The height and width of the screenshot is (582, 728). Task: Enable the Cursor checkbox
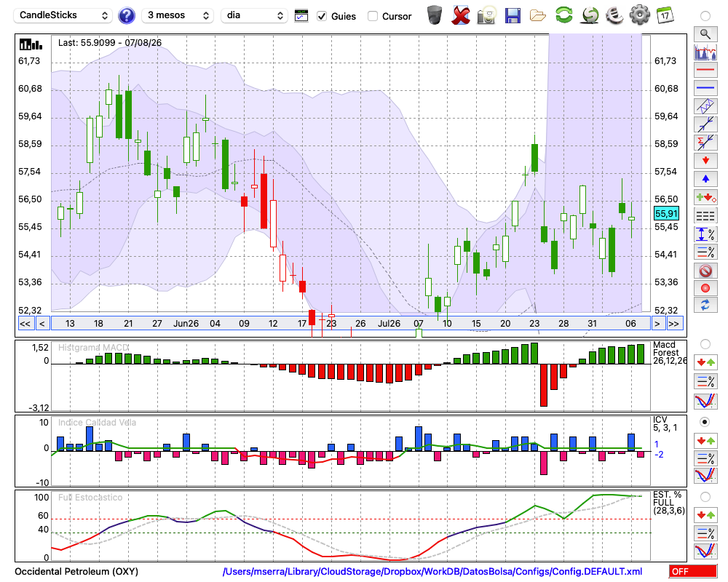372,16
